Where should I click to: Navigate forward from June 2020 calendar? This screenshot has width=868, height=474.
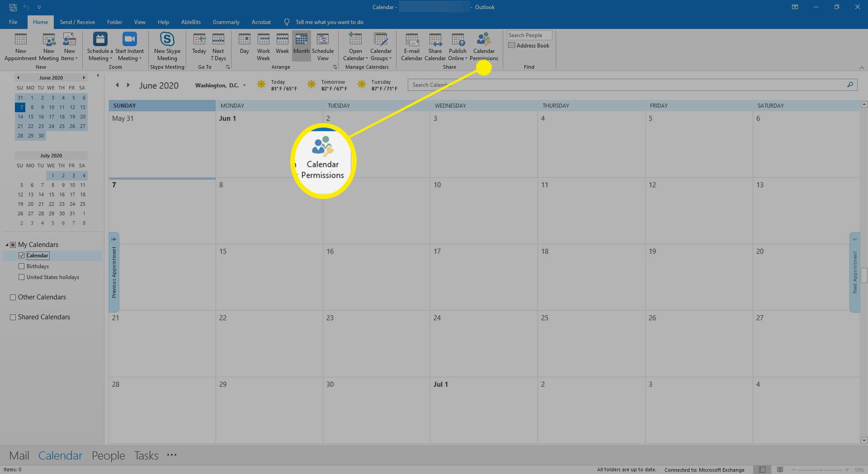(128, 85)
